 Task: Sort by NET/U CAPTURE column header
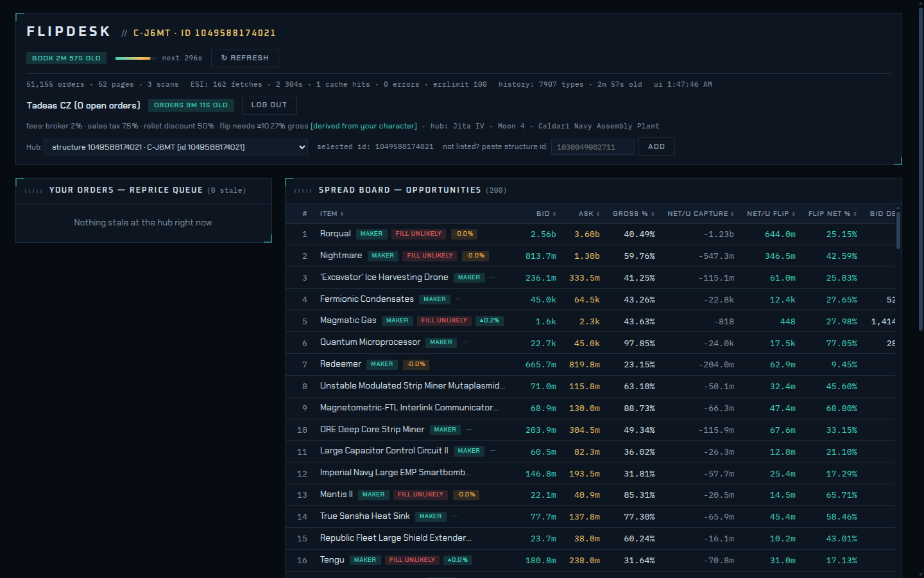[x=701, y=214]
